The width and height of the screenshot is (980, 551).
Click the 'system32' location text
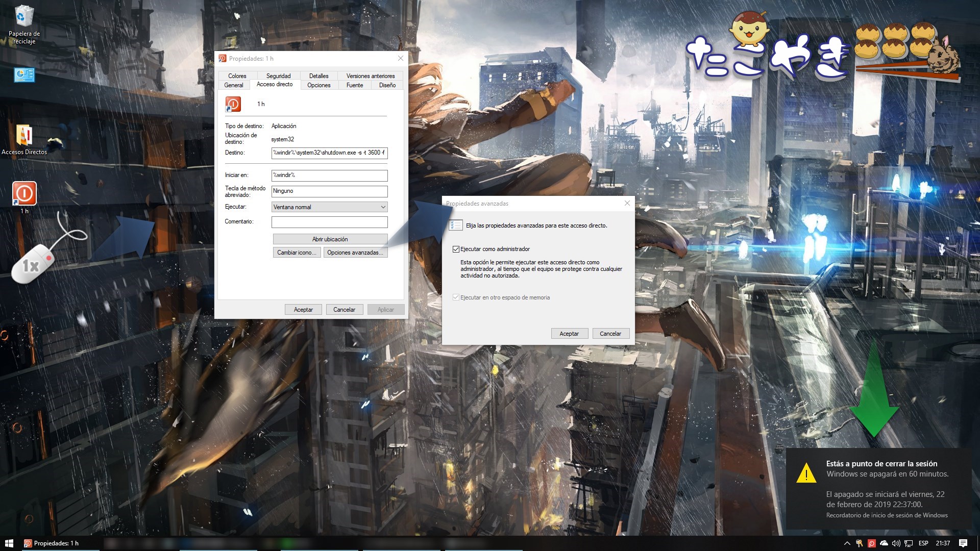coord(282,139)
